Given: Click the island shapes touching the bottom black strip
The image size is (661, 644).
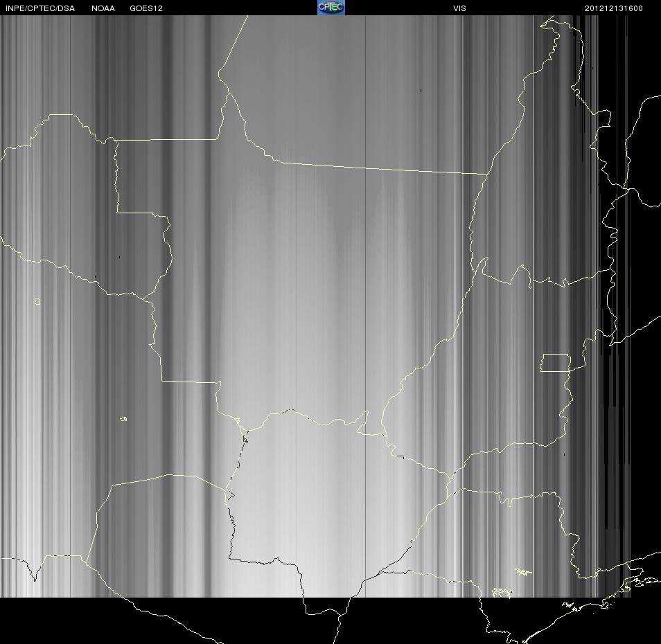Looking at the screenshot, I should [x=502, y=593].
